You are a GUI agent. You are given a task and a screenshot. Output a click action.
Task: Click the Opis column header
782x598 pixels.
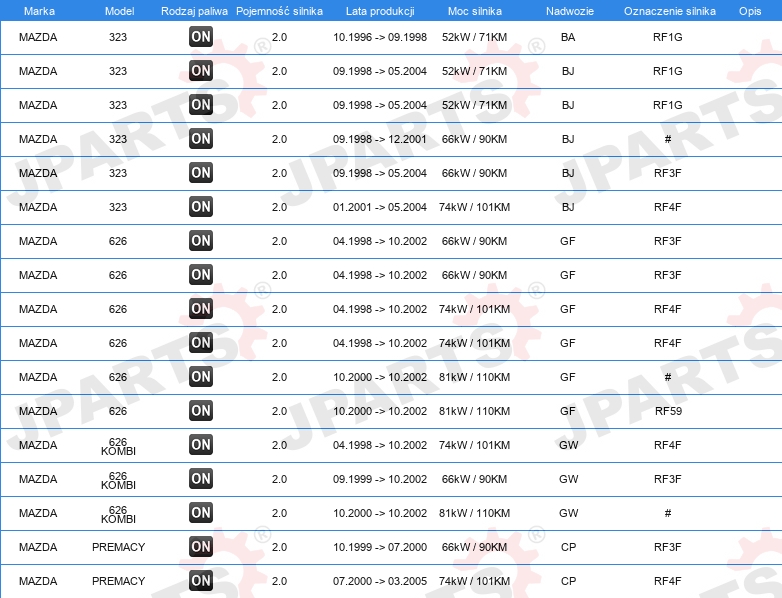coord(750,11)
